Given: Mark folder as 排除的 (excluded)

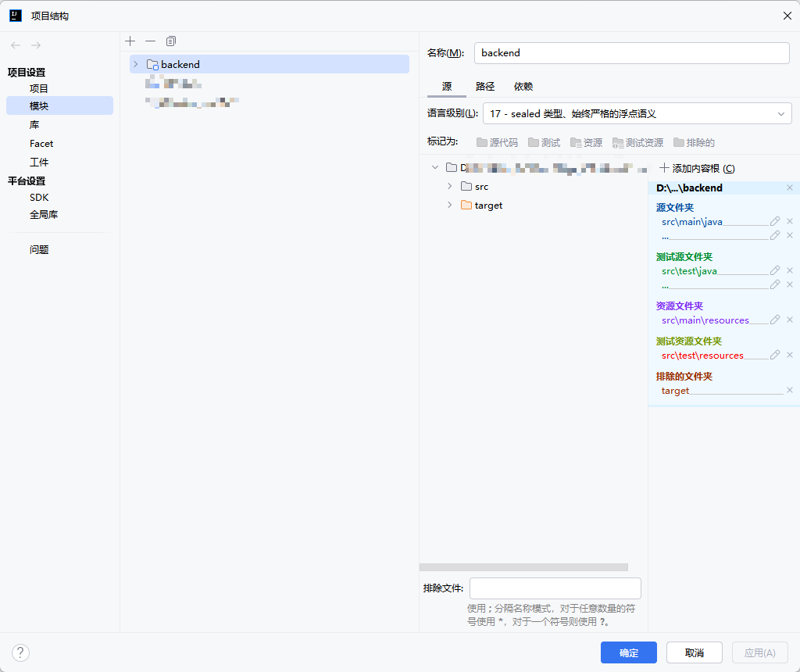Looking at the screenshot, I should [x=695, y=141].
